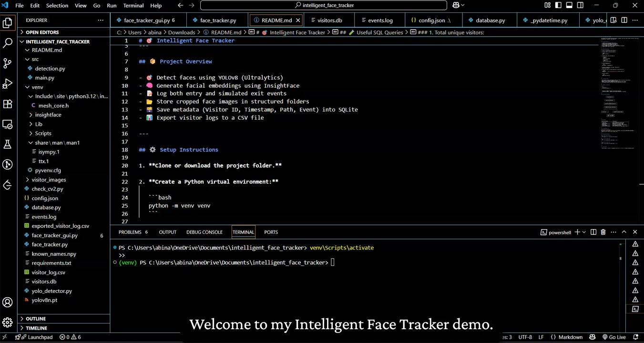Open the Extensions view
Screen dimensions: 644x343
(x=8, y=104)
